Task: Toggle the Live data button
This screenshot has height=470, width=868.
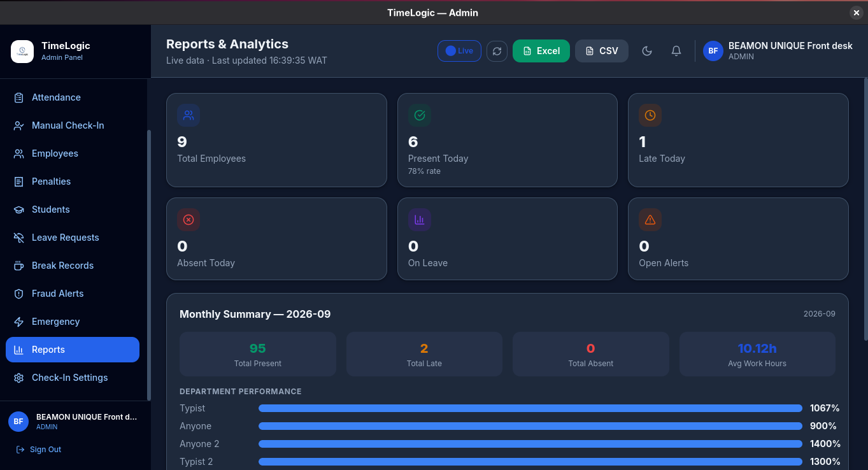Action: (x=459, y=51)
